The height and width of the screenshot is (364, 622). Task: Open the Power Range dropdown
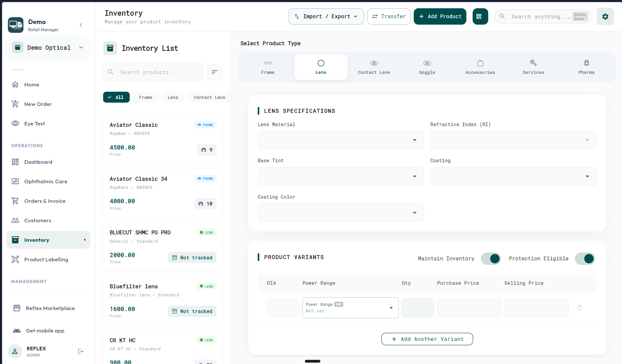tap(350, 308)
